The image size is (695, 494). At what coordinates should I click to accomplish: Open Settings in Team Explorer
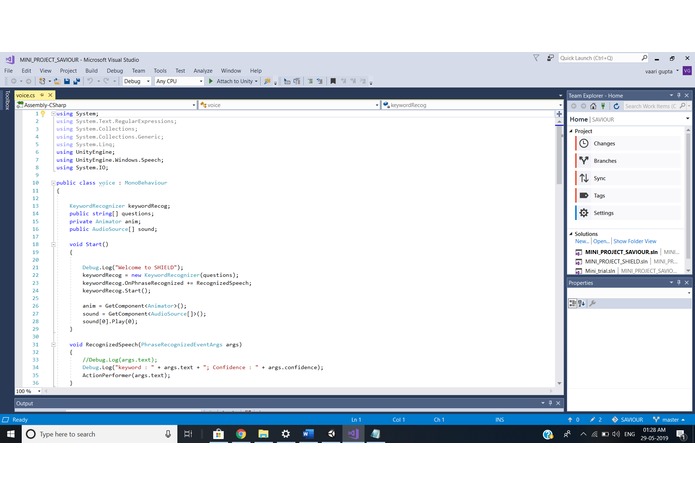click(x=628, y=213)
